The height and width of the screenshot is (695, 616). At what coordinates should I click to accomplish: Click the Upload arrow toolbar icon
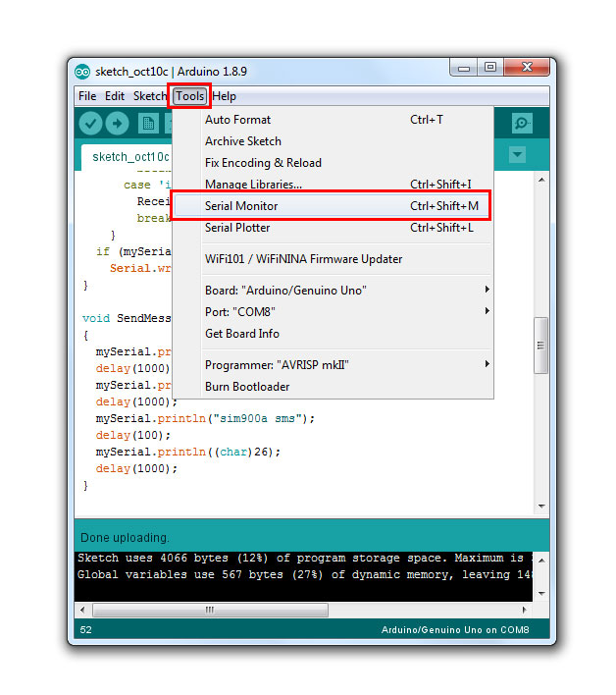(118, 124)
